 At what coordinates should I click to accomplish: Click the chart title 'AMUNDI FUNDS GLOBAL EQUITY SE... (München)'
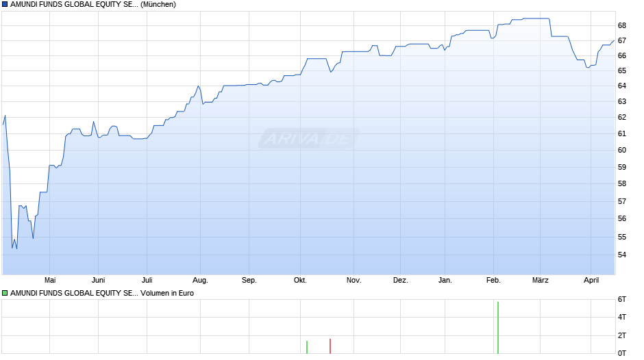click(93, 5)
